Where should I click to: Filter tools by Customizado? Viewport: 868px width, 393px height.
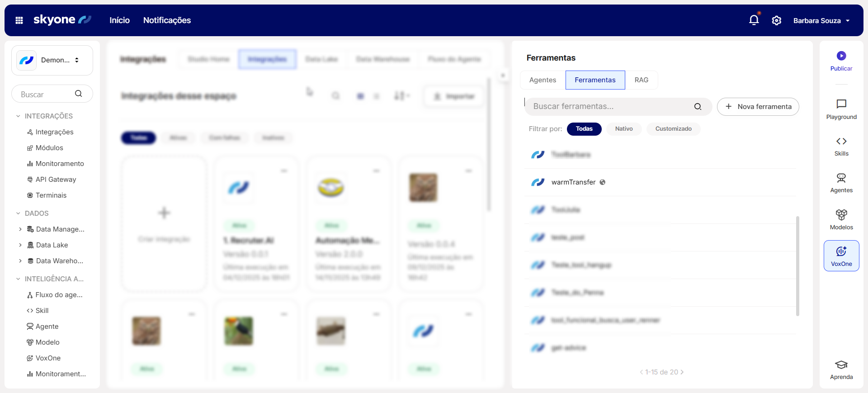[673, 129]
